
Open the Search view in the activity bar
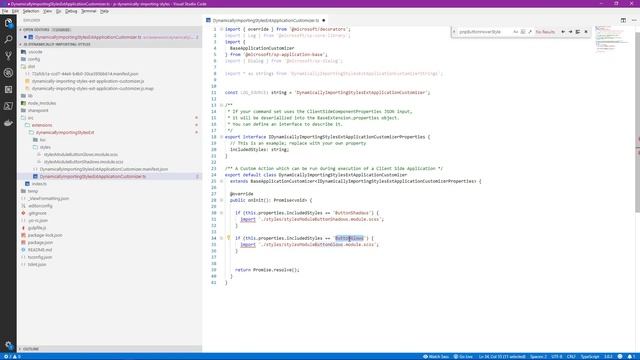[x=8, y=40]
